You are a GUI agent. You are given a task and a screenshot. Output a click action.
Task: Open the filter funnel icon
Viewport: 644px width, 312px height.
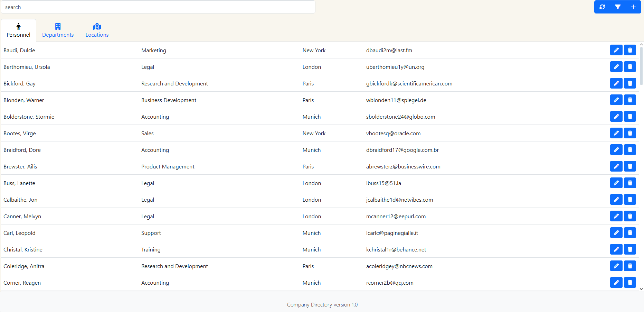(x=618, y=7)
